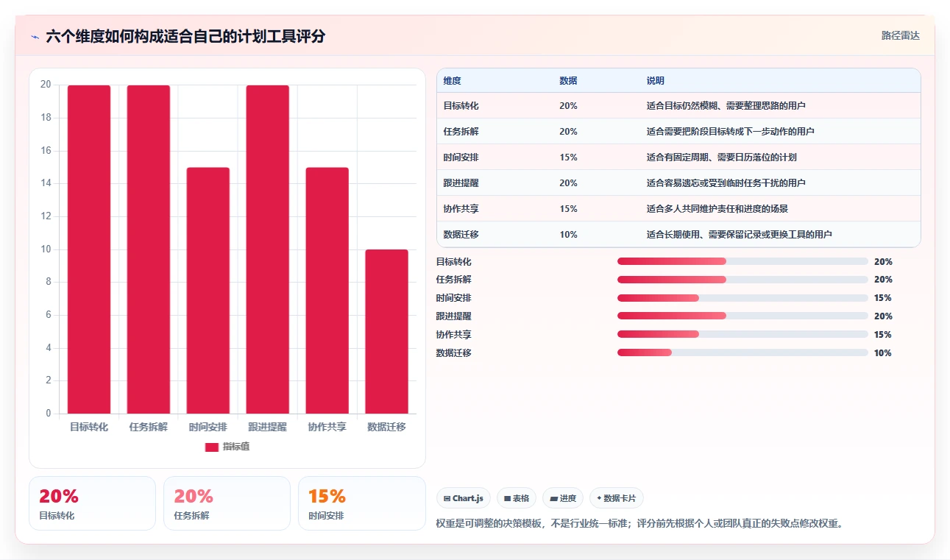Viewport: 950px width, 560px height.
Task: Click the Chart.js tag chip
Action: (464, 498)
